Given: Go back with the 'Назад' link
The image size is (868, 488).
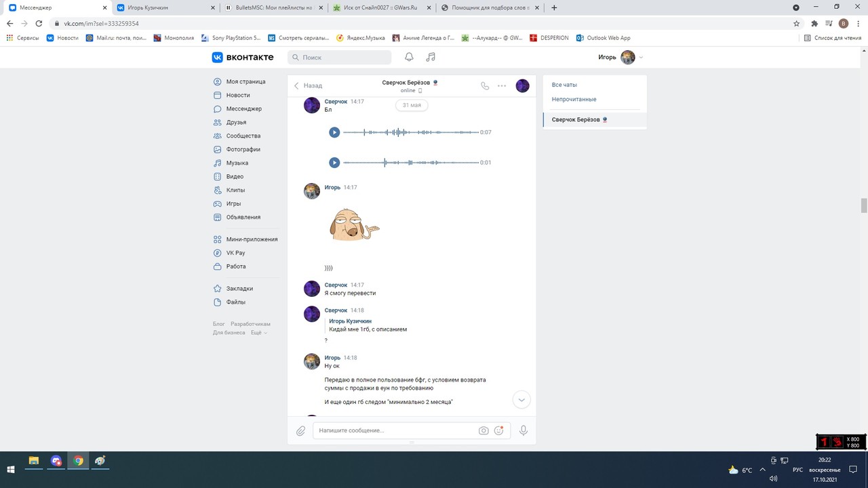Looking at the screenshot, I should (x=308, y=86).
